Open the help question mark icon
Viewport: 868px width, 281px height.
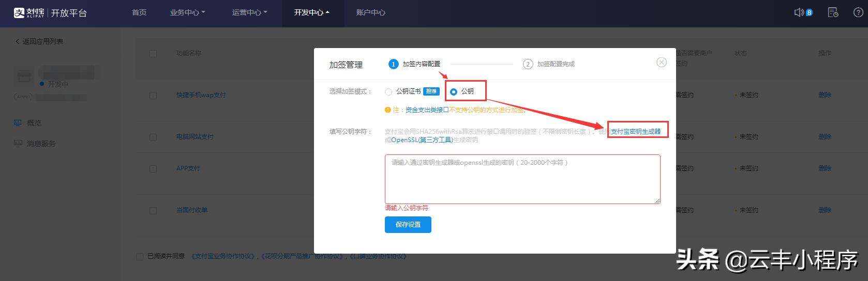(x=858, y=12)
